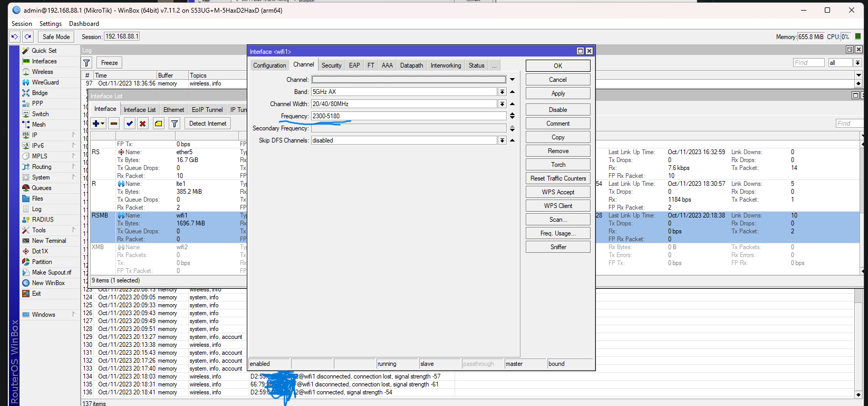868x406 pixels.
Task: Collapse the Band field with its up arrow
Action: (x=512, y=92)
